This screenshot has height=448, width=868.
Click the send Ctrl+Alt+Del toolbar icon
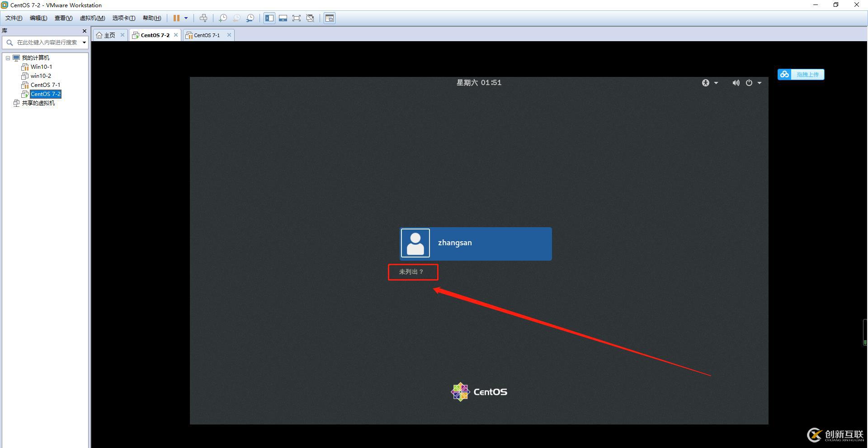pyautogui.click(x=203, y=18)
